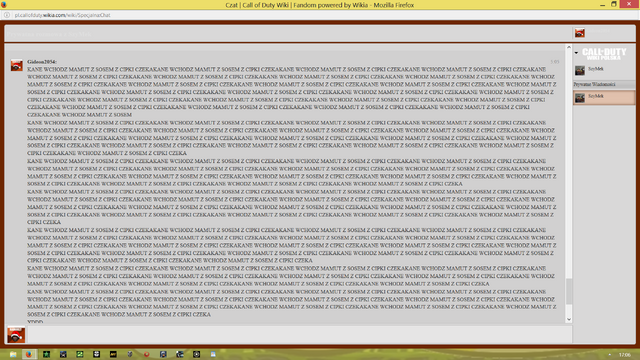Open the Call of Duty Wiki Polska logo
The height and width of the screenshot is (360, 640).
[604, 54]
